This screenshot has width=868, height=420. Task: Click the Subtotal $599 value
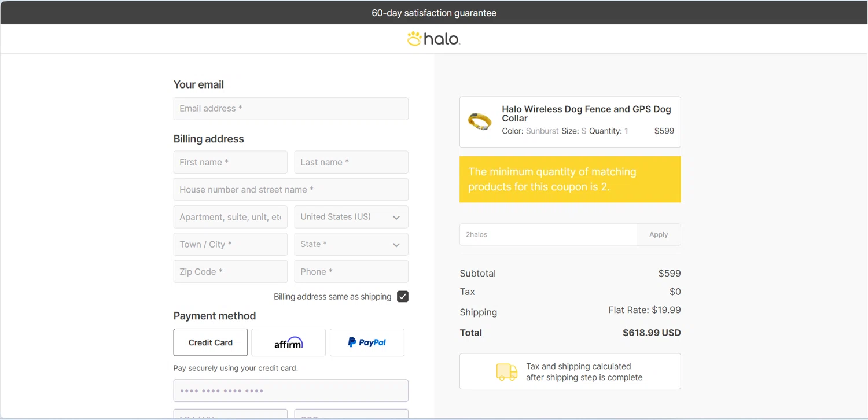point(670,274)
